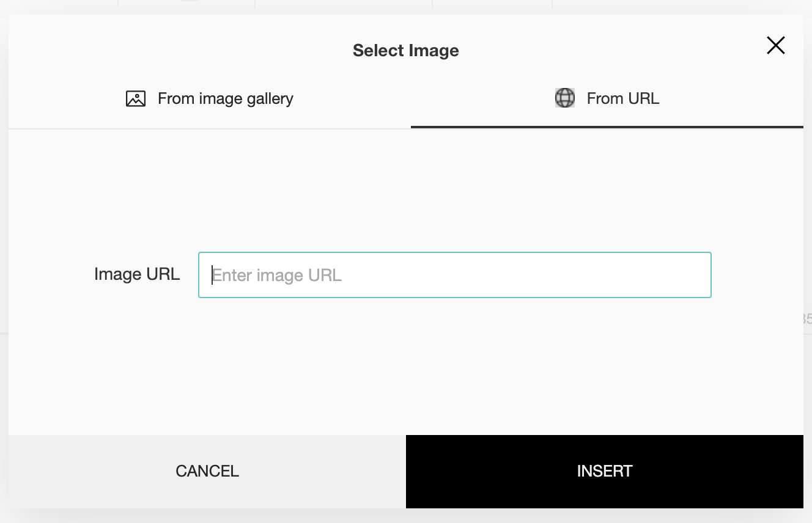The image size is (812, 523).
Task: Click the "From image gallery" label text
Action: click(225, 99)
